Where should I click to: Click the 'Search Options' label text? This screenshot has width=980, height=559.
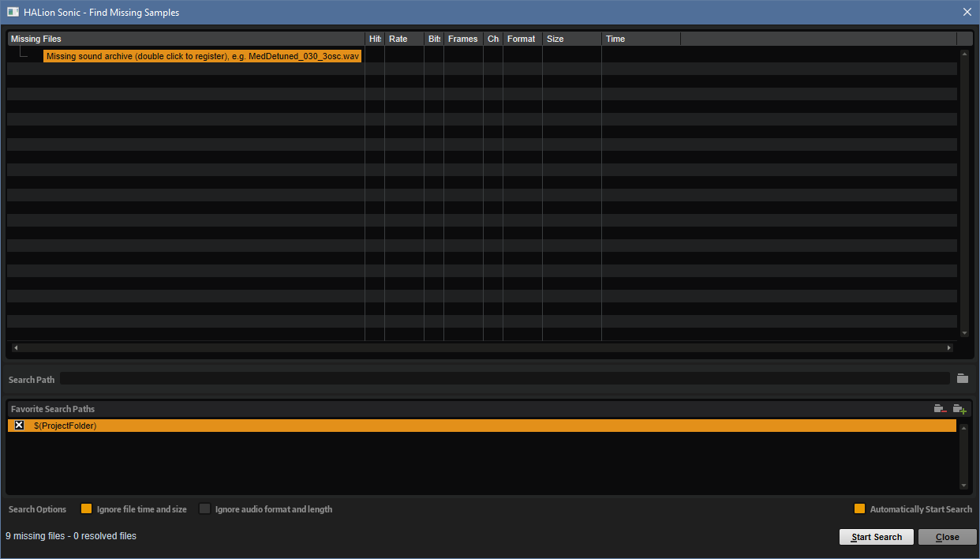click(38, 509)
